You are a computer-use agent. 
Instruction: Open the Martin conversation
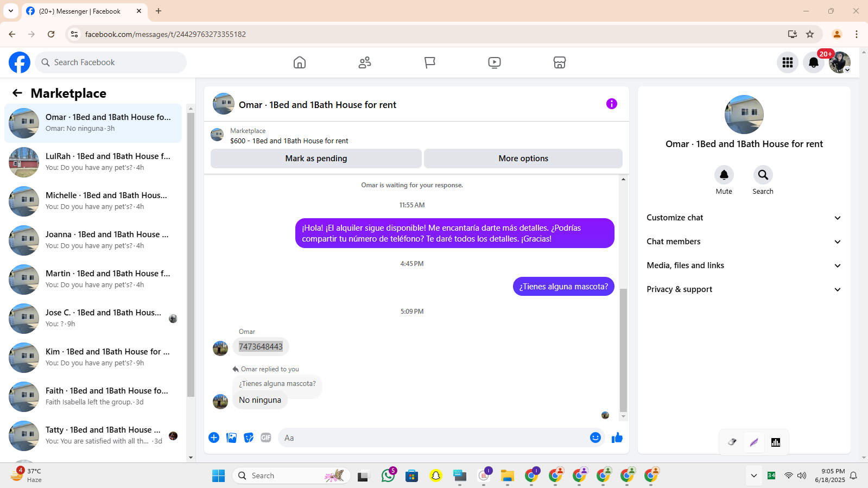click(93, 280)
